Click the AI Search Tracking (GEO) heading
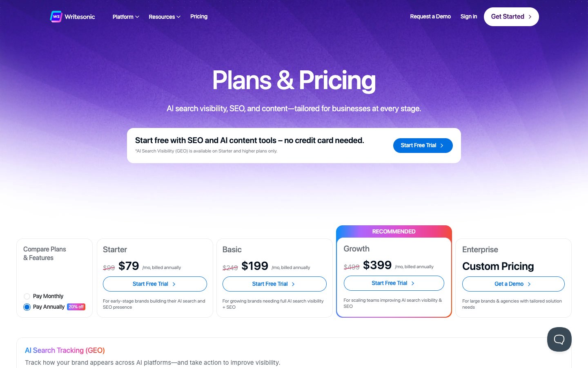Image resolution: width=588 pixels, height=368 pixels. 65,350
